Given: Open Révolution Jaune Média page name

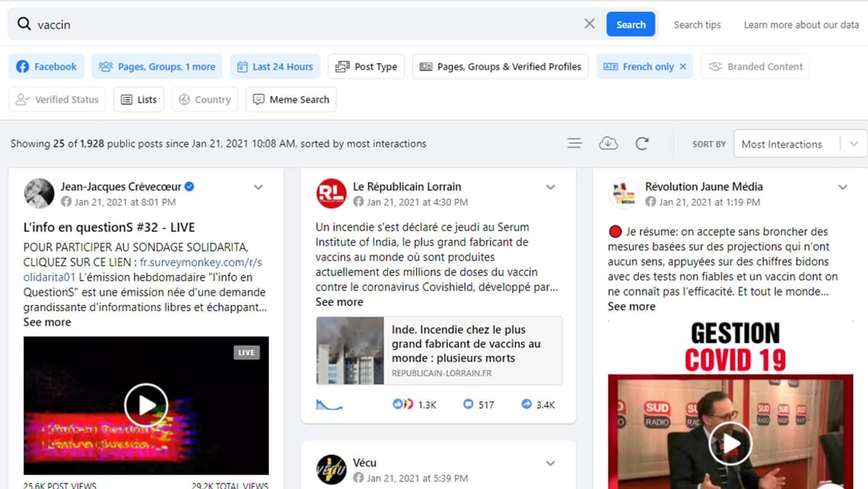Looking at the screenshot, I should [704, 186].
